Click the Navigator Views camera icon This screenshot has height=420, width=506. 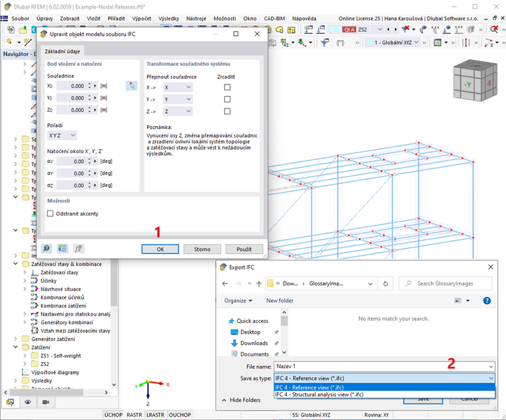point(45,402)
